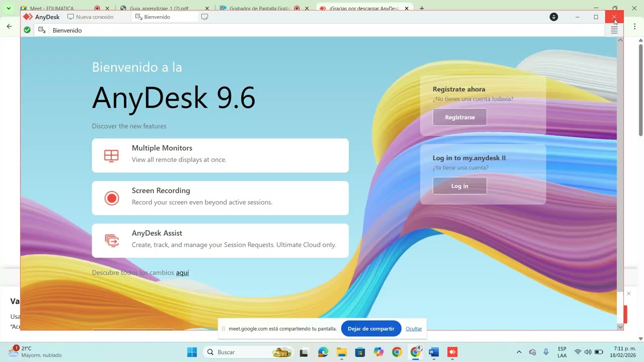Open the Screen Recording card

coord(220,198)
